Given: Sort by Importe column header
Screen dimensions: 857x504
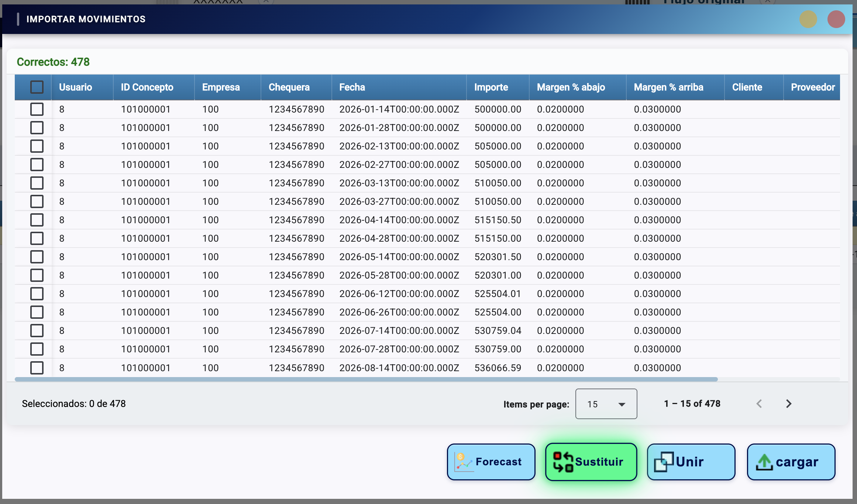Looking at the screenshot, I should 491,87.
